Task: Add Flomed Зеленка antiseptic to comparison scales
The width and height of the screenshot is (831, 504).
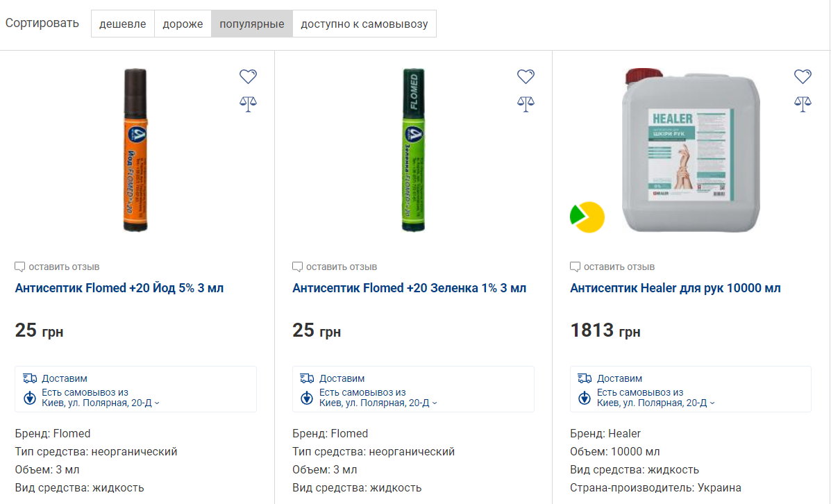Action: pyautogui.click(x=526, y=104)
